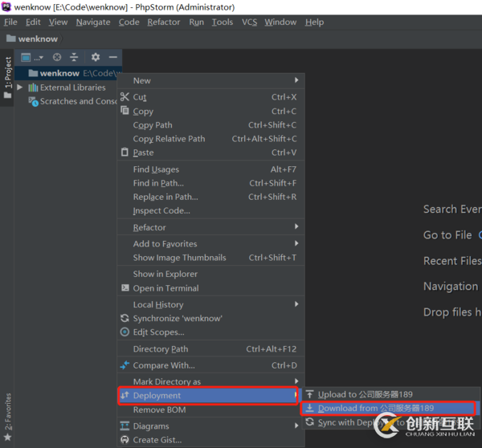Open the VCS menu
The height and width of the screenshot is (448, 482).
[x=249, y=22]
